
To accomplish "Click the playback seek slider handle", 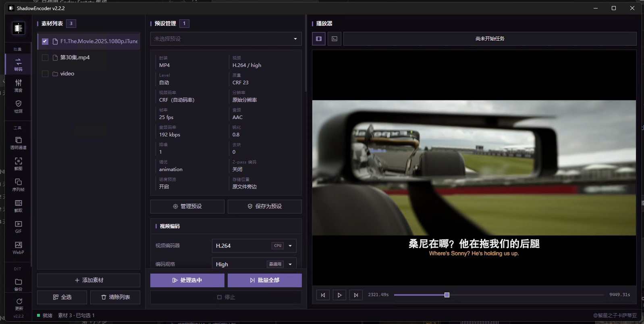I will (447, 295).
